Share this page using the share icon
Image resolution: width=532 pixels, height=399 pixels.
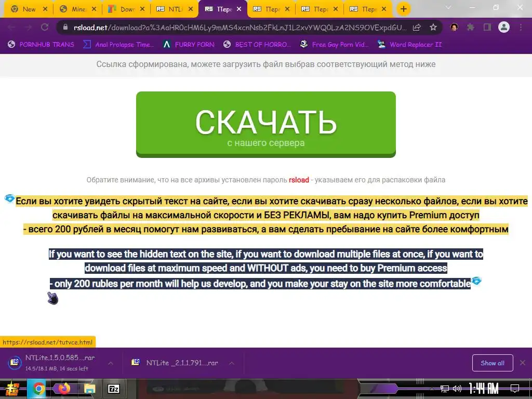(x=417, y=28)
